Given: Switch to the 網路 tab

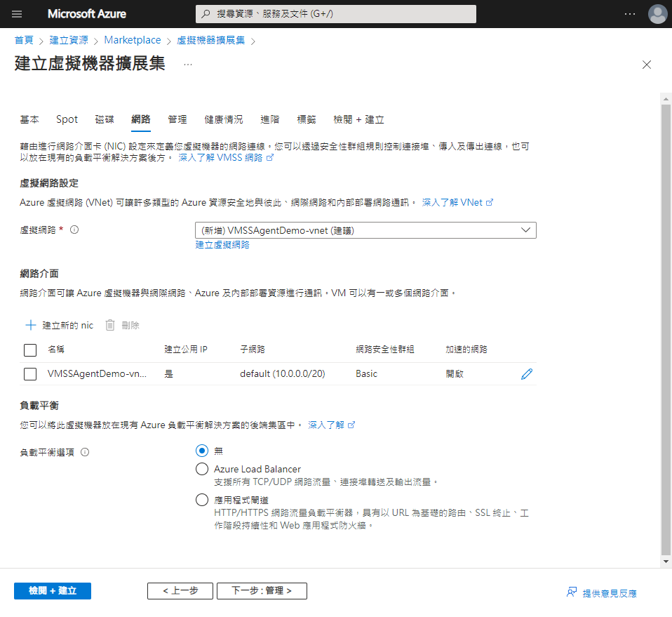Looking at the screenshot, I should coord(141,119).
